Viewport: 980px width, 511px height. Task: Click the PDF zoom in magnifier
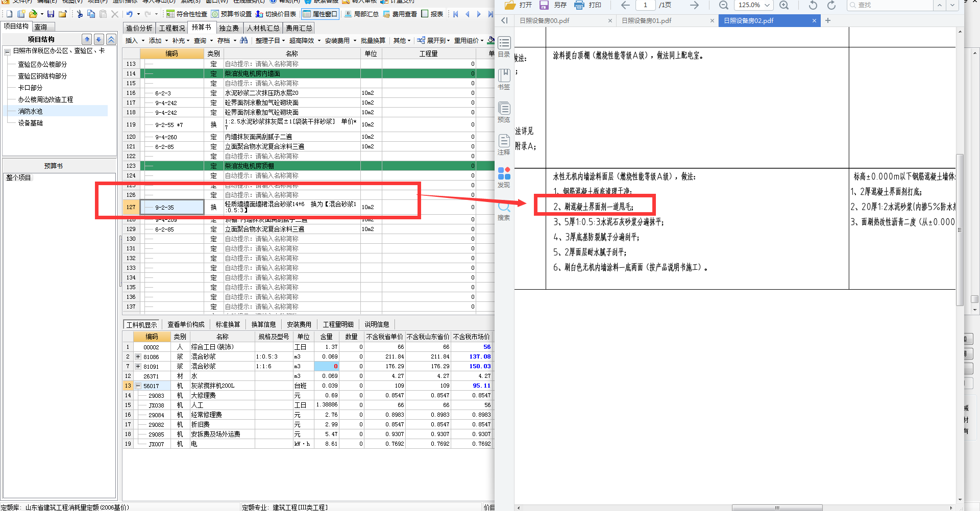[784, 5]
